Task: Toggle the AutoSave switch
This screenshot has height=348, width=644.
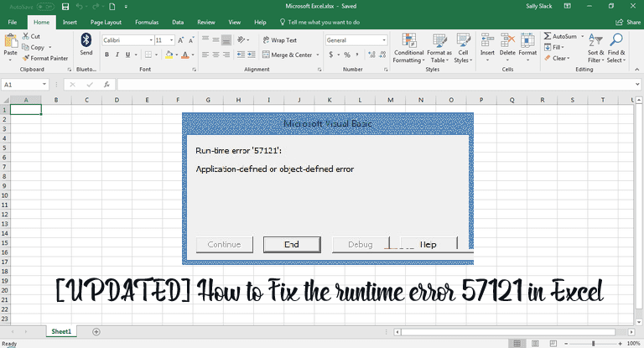Action: pos(45,7)
